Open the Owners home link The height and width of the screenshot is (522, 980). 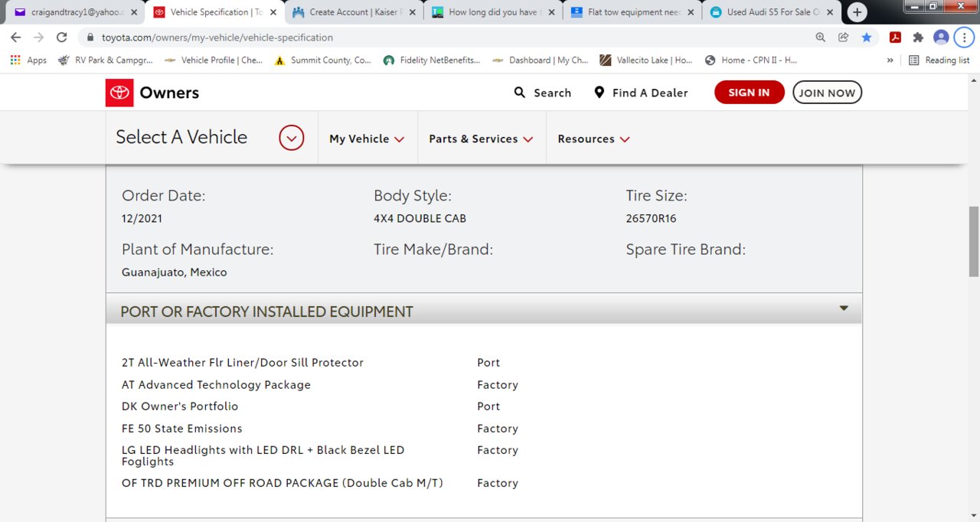pos(169,93)
